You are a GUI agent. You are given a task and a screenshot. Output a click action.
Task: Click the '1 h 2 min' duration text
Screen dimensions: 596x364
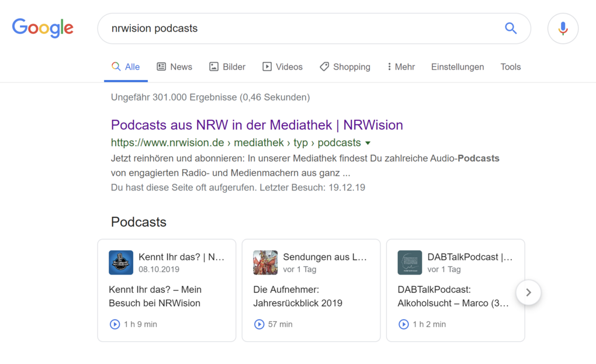pyautogui.click(x=429, y=324)
